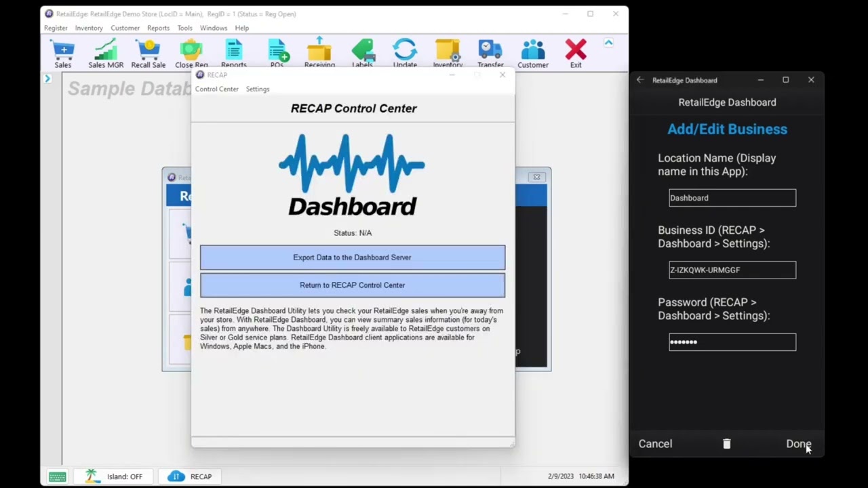
Task: Click the RECAP window title icon
Action: 199,75
